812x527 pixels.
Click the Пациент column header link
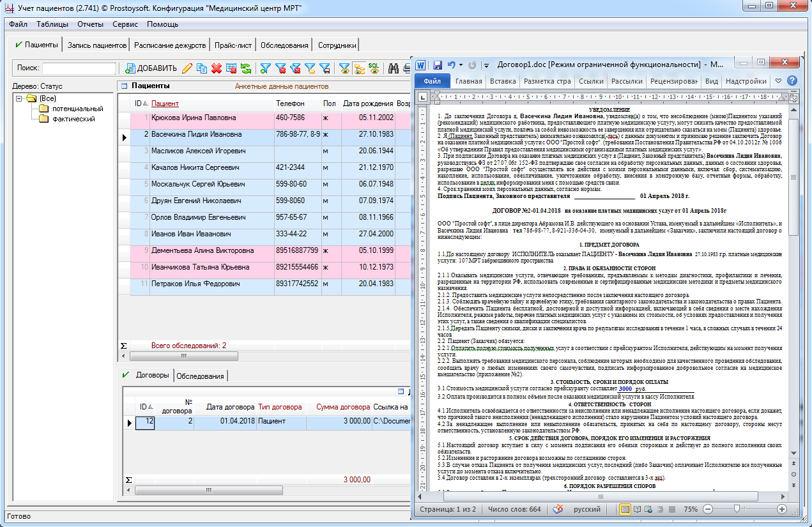tap(165, 103)
